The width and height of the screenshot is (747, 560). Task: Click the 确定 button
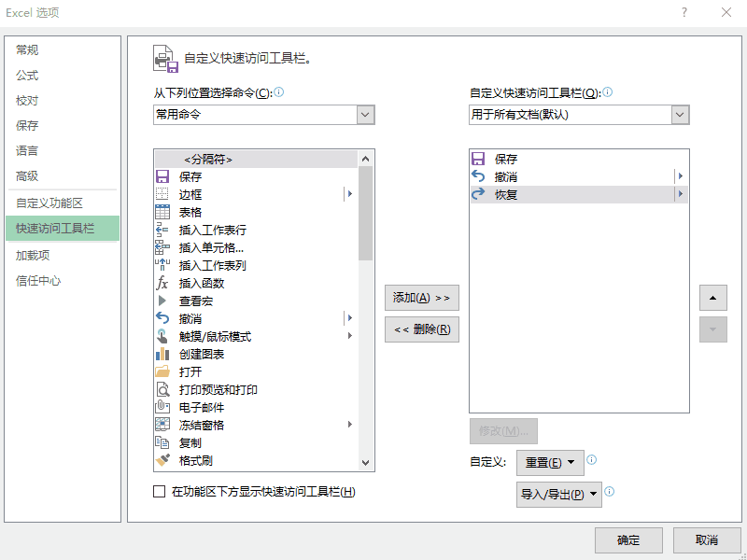[628, 540]
